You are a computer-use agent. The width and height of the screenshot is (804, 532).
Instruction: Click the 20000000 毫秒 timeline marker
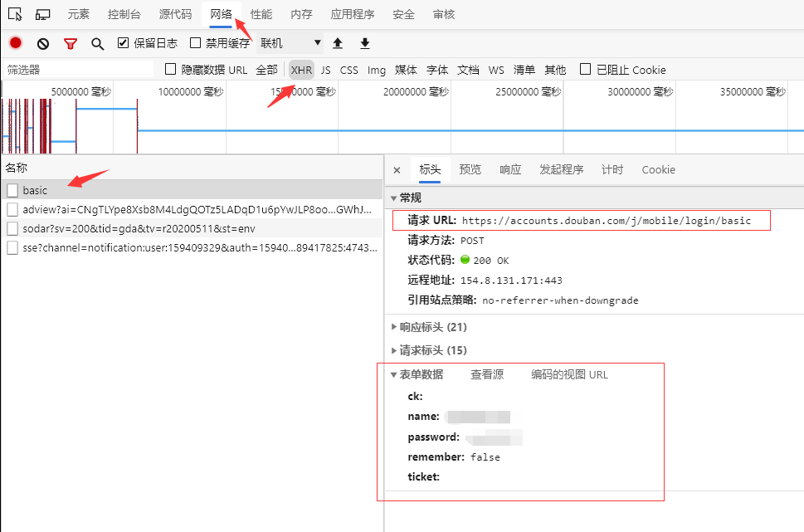click(x=416, y=92)
